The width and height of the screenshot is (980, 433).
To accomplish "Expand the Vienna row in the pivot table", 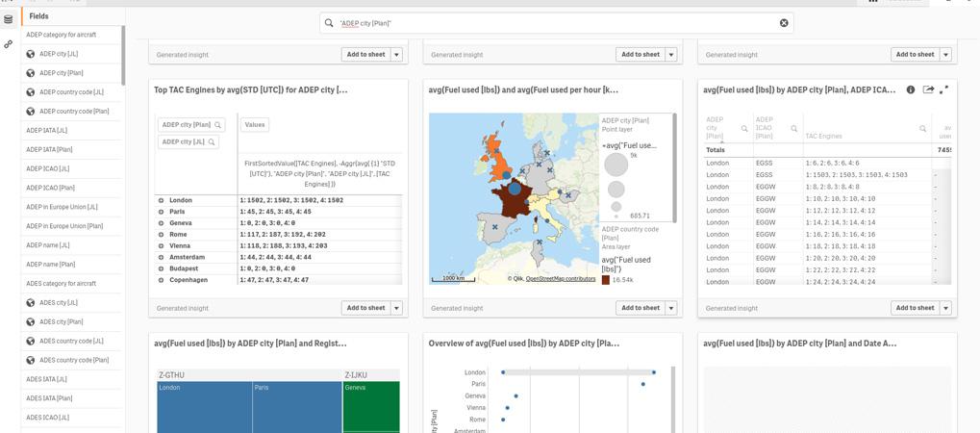I will click(x=161, y=246).
